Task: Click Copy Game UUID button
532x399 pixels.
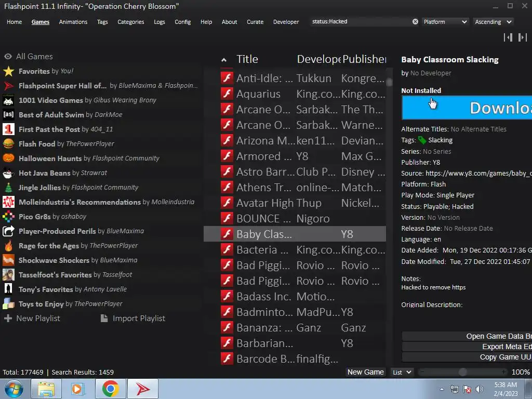Action: [x=467, y=357]
